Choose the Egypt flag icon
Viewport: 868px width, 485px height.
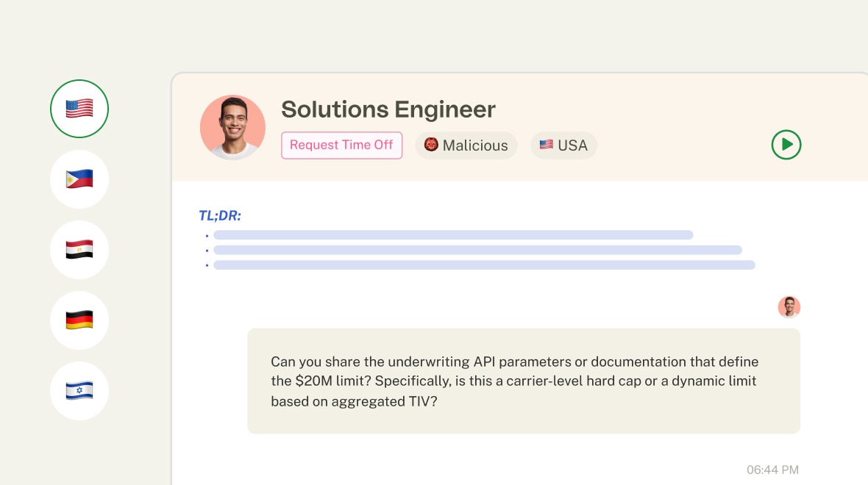(x=79, y=249)
